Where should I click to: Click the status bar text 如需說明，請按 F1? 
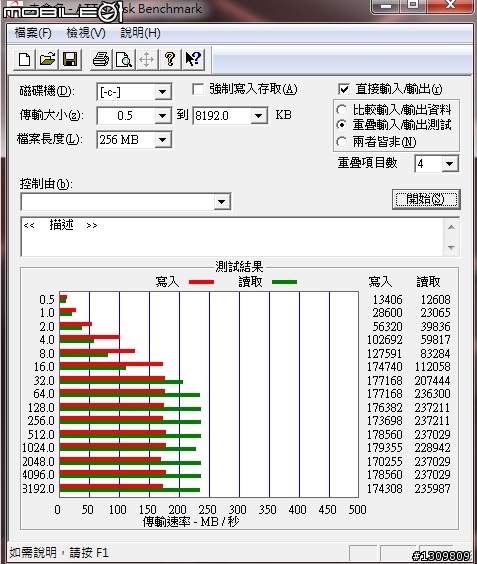[59, 552]
